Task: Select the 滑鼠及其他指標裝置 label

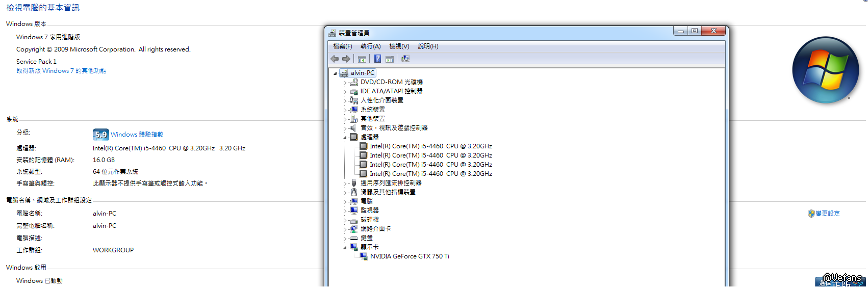Action: (x=388, y=192)
